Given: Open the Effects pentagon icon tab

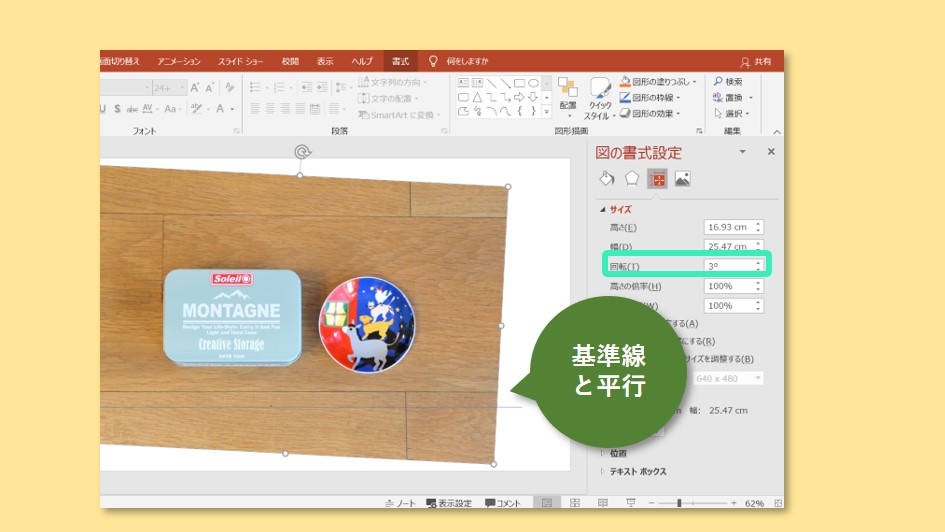Looking at the screenshot, I should pyautogui.click(x=632, y=179).
